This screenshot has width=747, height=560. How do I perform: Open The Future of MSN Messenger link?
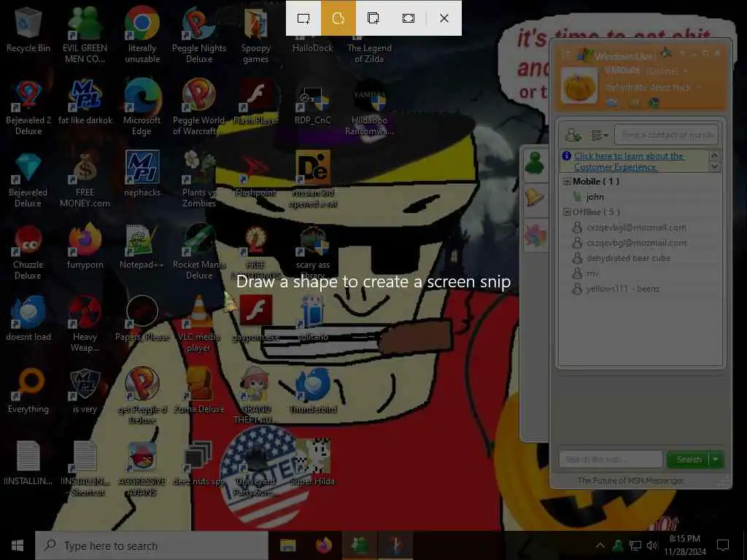tap(630, 481)
